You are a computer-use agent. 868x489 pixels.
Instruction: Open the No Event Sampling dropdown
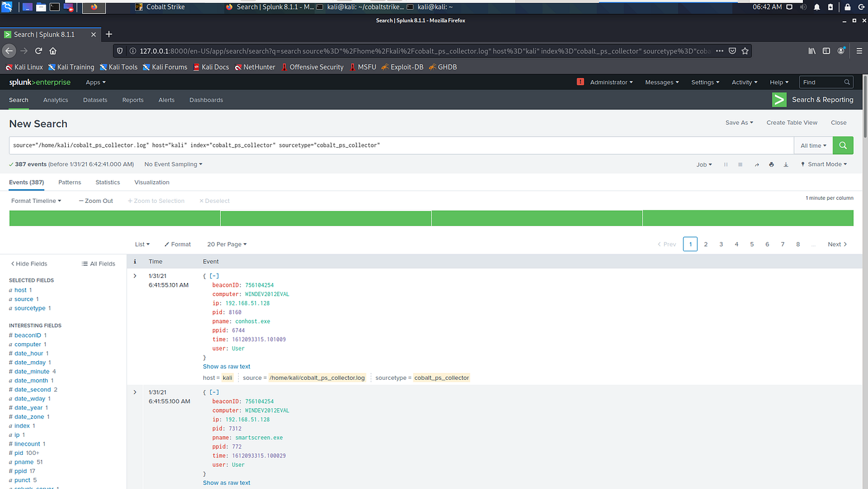173,164
